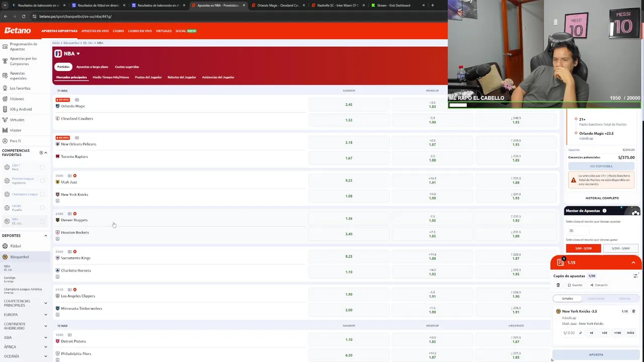
Task: Switch to Apuestas a largo plazo tab
Action: coord(92,67)
